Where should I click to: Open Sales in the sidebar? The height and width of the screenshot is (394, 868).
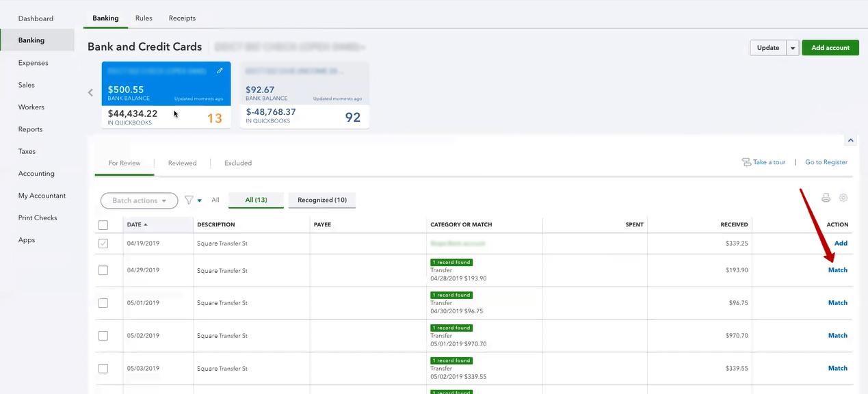coord(26,85)
